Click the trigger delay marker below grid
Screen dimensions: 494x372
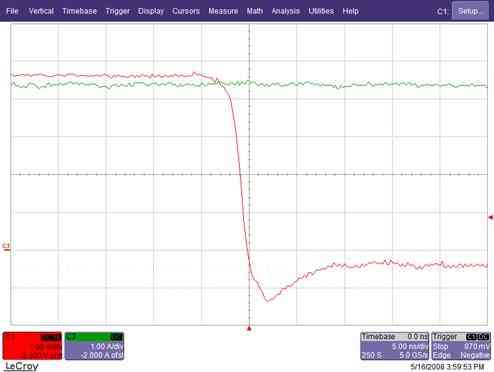pyautogui.click(x=249, y=329)
